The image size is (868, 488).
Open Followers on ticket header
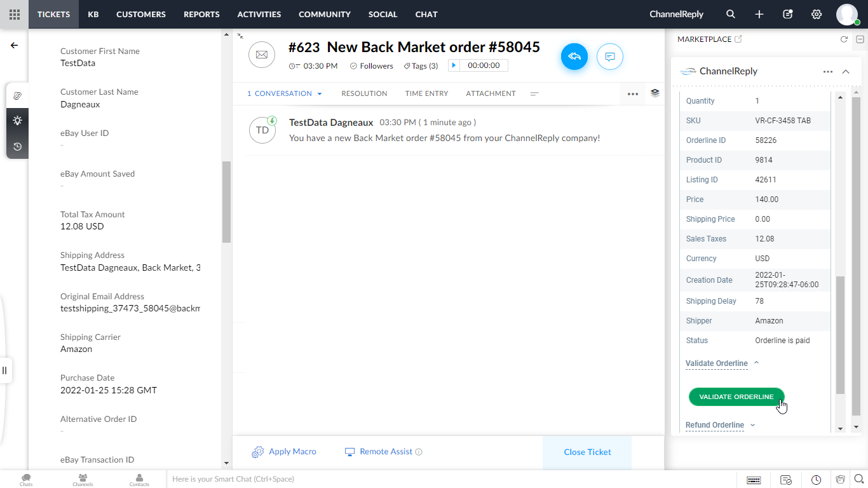[x=372, y=65]
